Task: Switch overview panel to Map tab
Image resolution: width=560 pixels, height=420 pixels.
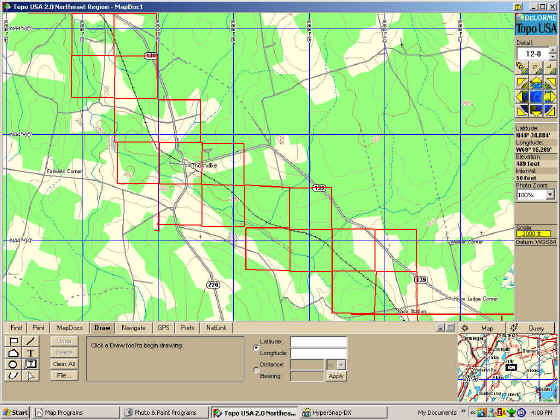Action: coord(481,328)
